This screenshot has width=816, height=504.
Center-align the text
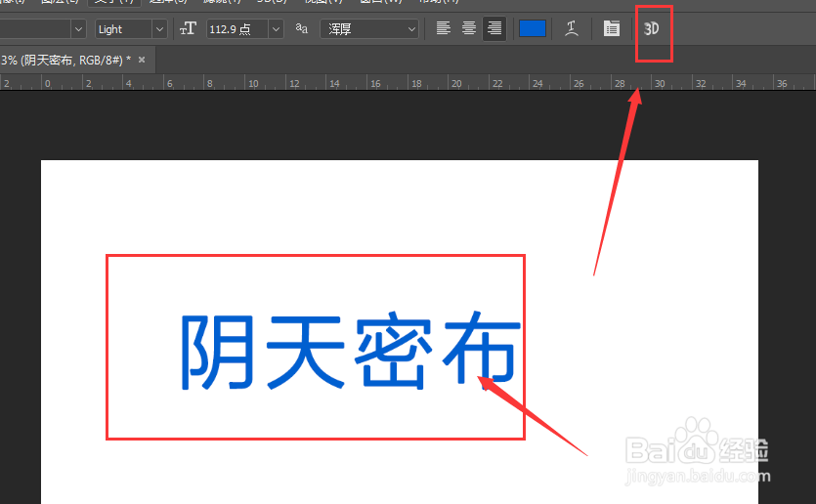pyautogui.click(x=469, y=28)
